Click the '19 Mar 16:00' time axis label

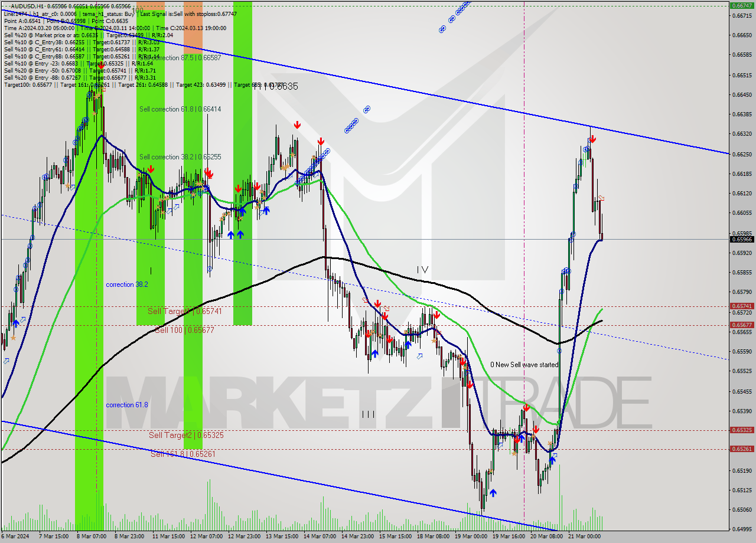tap(509, 536)
